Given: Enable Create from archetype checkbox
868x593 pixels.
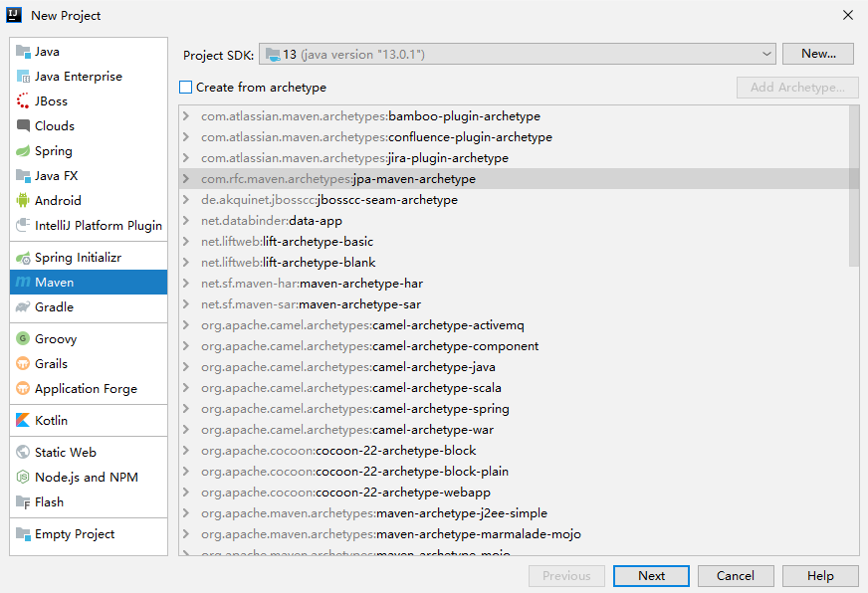Looking at the screenshot, I should tap(186, 88).
